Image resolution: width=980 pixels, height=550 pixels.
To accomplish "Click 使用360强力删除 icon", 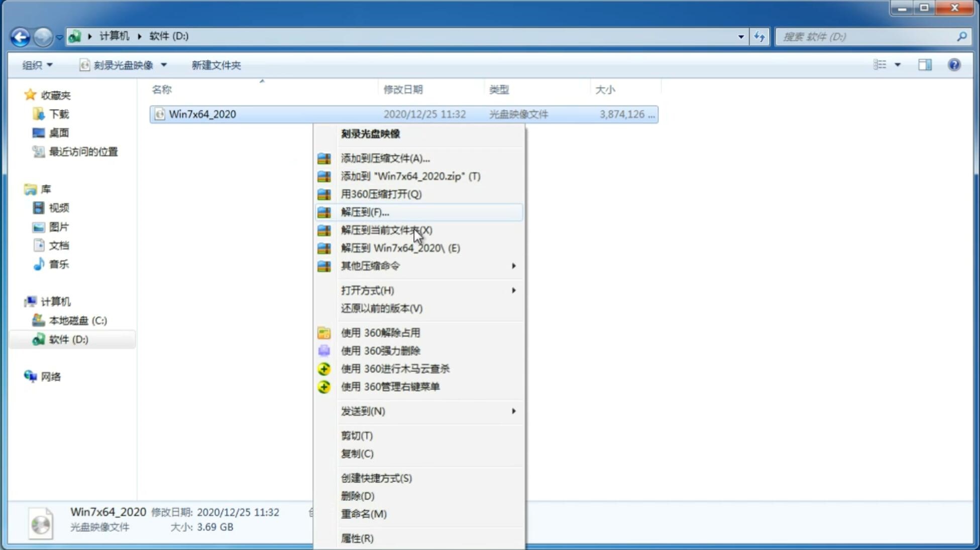I will (323, 350).
